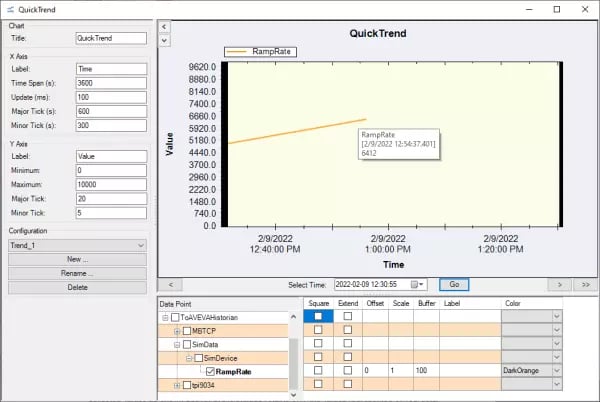Click the Update (ms) field
The width and height of the screenshot is (600, 402).
pyautogui.click(x=111, y=97)
